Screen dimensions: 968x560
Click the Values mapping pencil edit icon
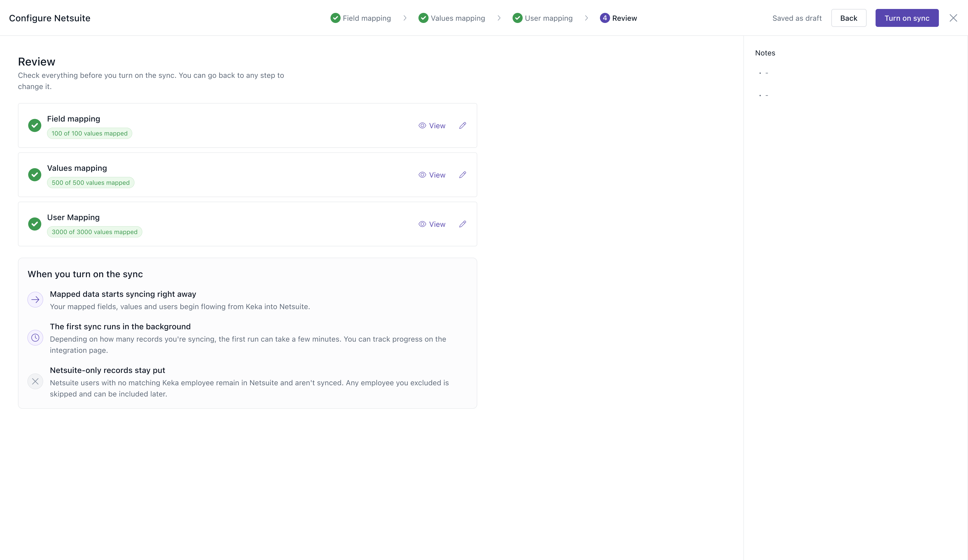click(x=462, y=175)
